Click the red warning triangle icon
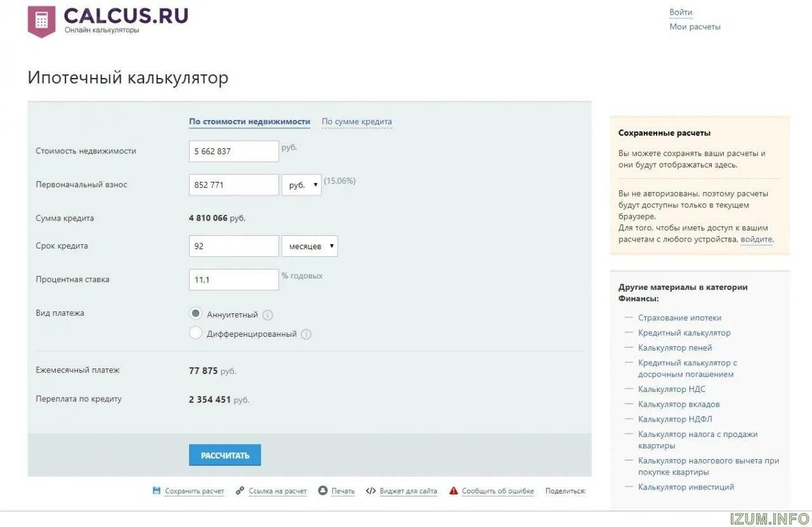The height and width of the screenshot is (527, 812). pyautogui.click(x=454, y=491)
